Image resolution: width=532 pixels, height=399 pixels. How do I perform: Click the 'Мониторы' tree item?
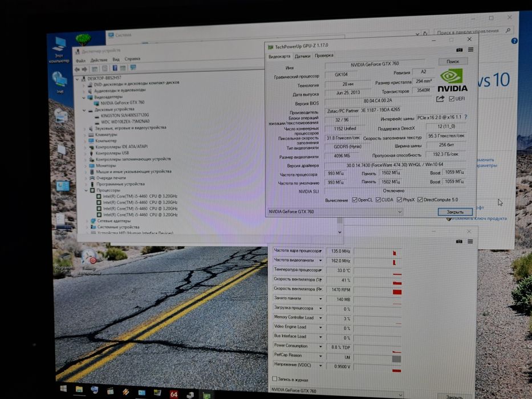coord(106,166)
